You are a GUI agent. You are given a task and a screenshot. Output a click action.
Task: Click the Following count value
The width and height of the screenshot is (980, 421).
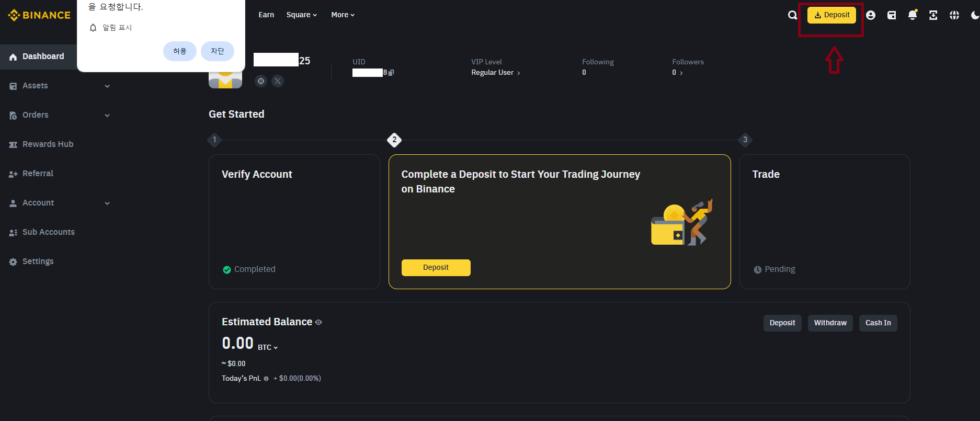point(584,73)
